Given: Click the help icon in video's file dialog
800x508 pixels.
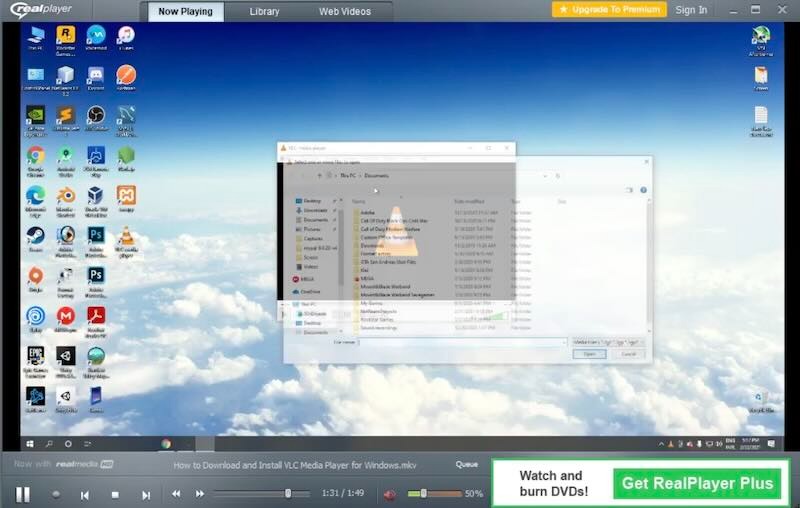Looking at the screenshot, I should point(643,190).
